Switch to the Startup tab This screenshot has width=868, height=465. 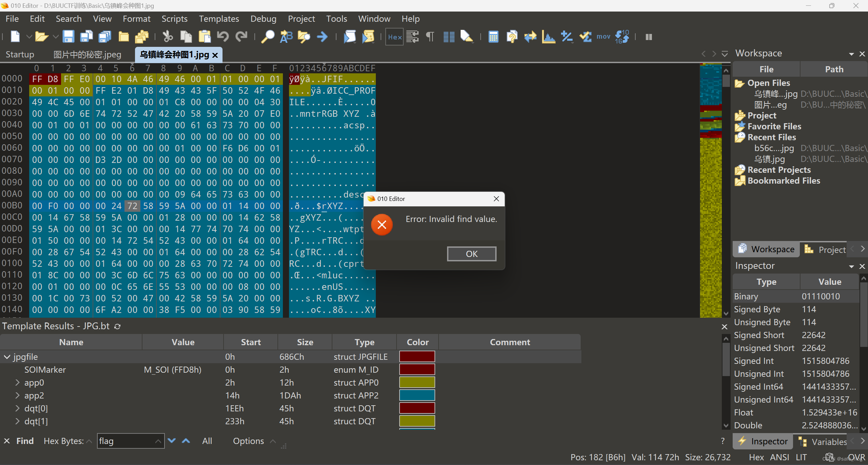pos(20,54)
